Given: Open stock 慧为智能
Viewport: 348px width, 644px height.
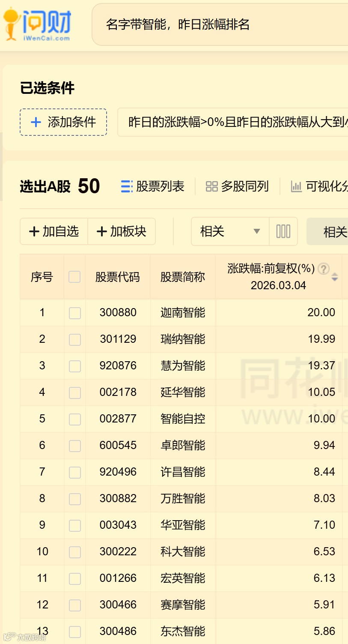Looking at the screenshot, I should [183, 365].
